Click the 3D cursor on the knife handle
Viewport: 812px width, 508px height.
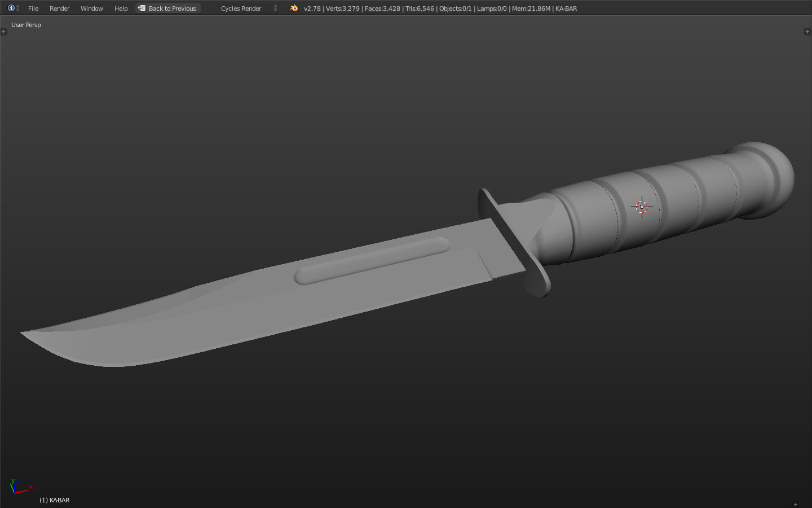click(642, 207)
